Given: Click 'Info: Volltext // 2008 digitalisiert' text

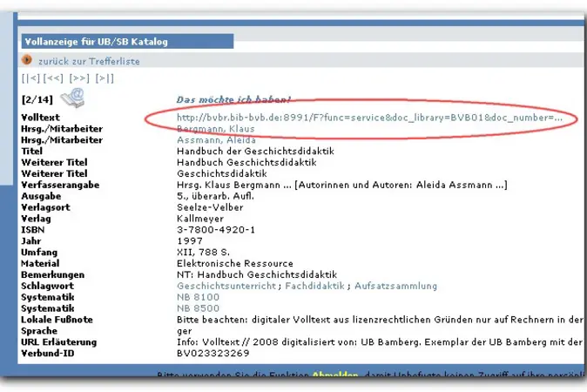Looking at the screenshot, I should pyautogui.click(x=380, y=342).
